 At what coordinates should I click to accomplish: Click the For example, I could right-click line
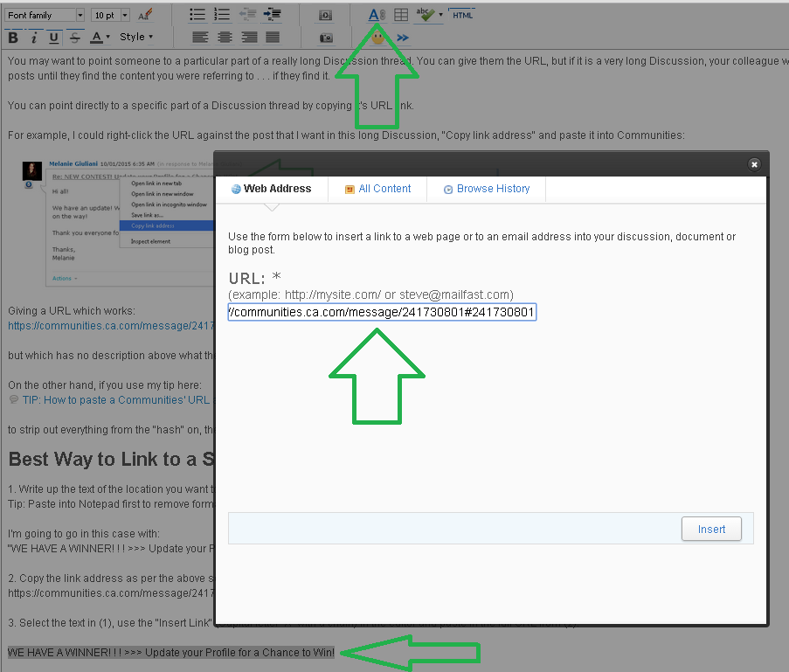click(x=346, y=135)
